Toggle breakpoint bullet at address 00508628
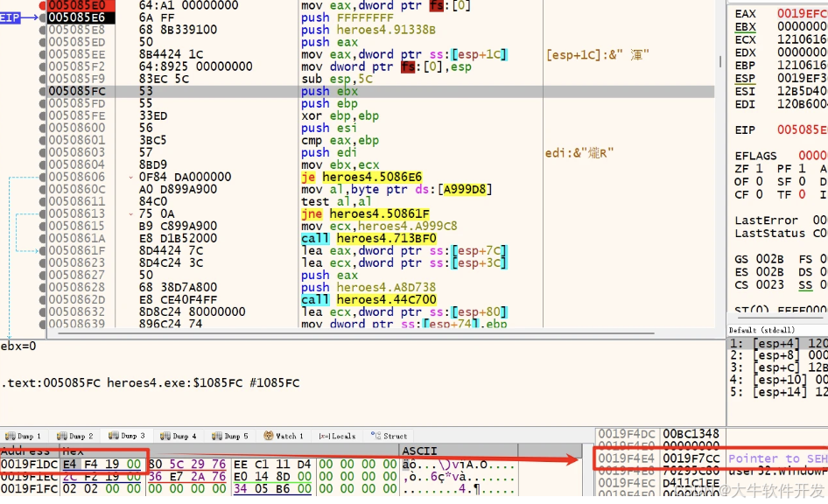This screenshot has height=504, width=828. coord(42,287)
